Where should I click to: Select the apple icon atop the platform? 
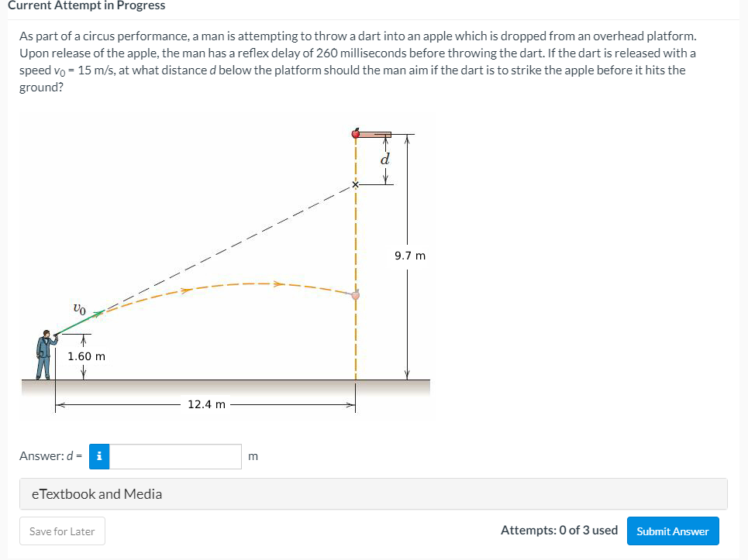(x=355, y=133)
